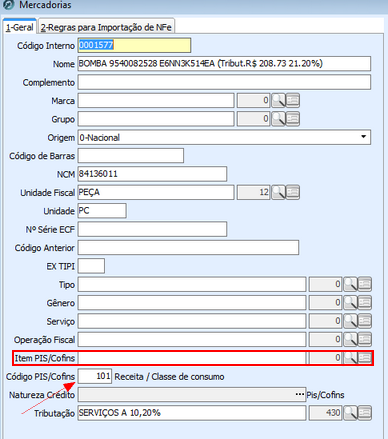Click the Grupo name field
The width and height of the screenshot is (388, 439).
click(x=156, y=119)
